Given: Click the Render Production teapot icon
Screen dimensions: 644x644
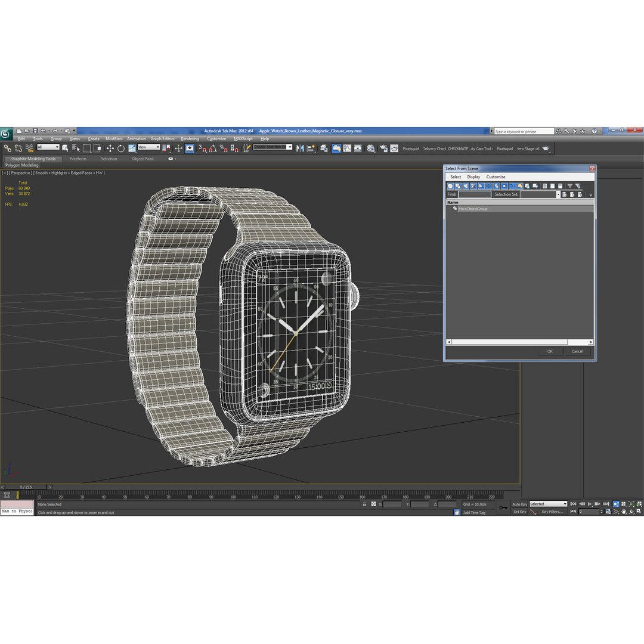Looking at the screenshot, I should [546, 148].
